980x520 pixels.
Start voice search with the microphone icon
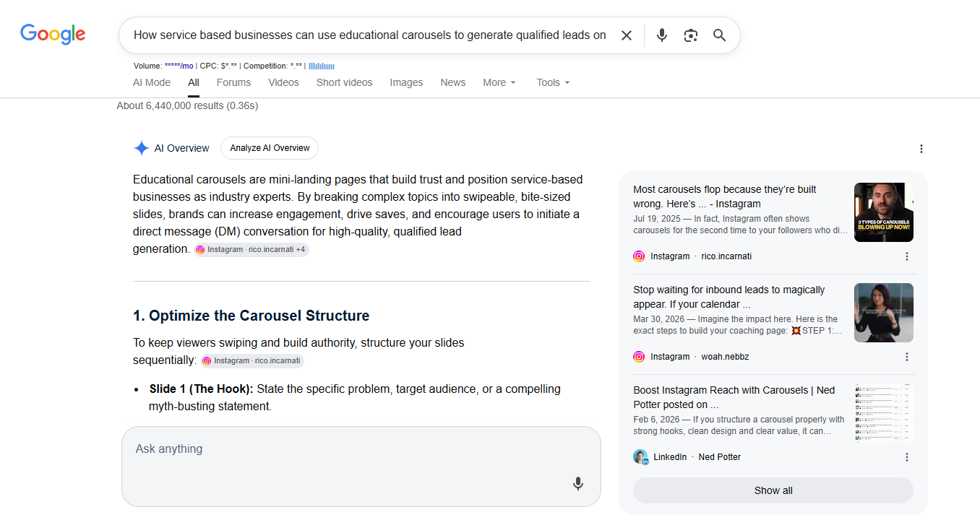(661, 35)
